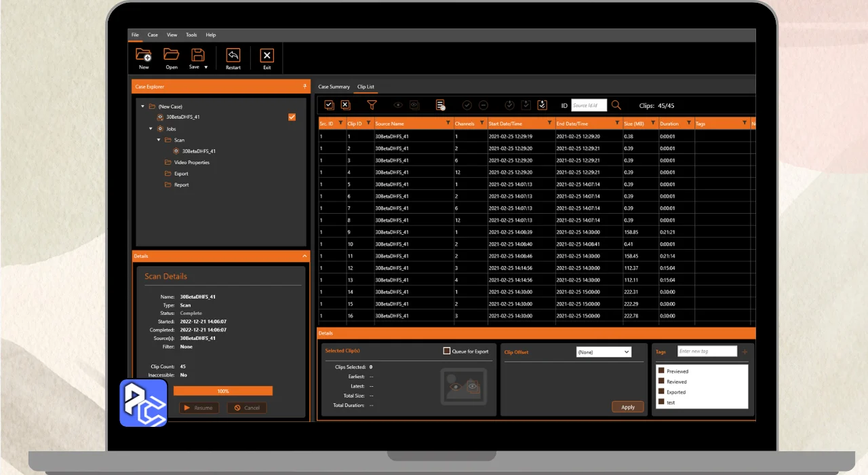868x475 pixels.
Task: Click the Restart toolbar icon
Action: point(233,56)
